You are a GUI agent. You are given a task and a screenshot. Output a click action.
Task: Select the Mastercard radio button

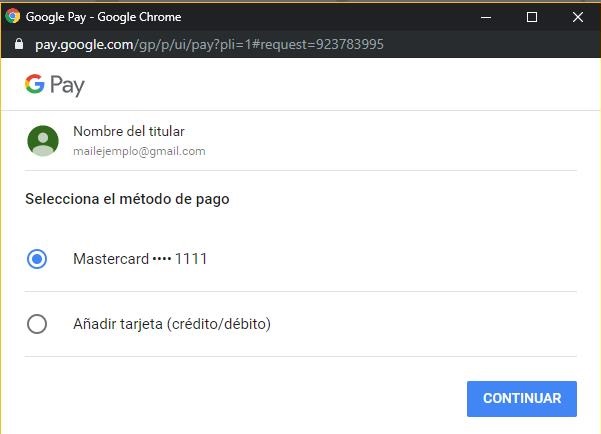pos(37,259)
